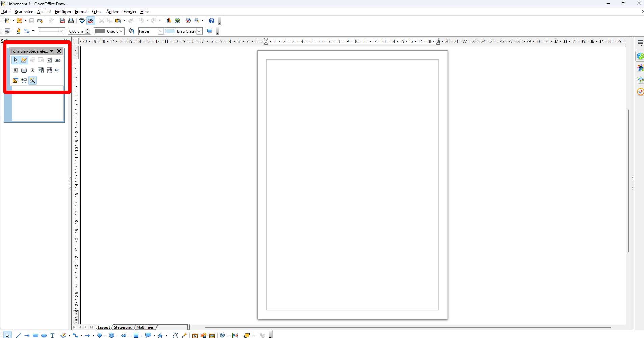
Task: Open the line style combo box
Action: 51,31
